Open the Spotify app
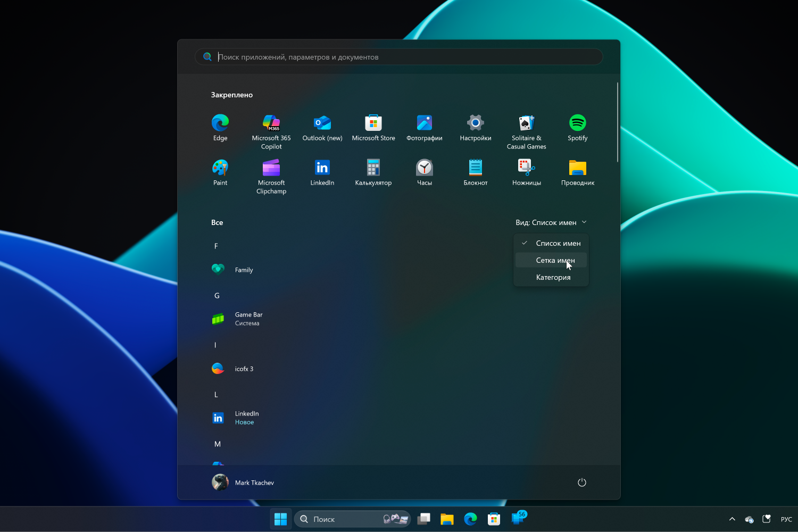 click(x=578, y=128)
